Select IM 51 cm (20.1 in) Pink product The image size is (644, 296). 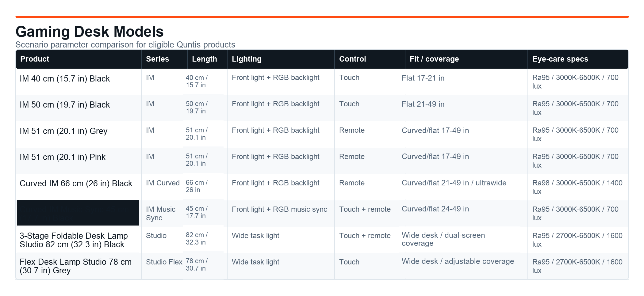63,157
